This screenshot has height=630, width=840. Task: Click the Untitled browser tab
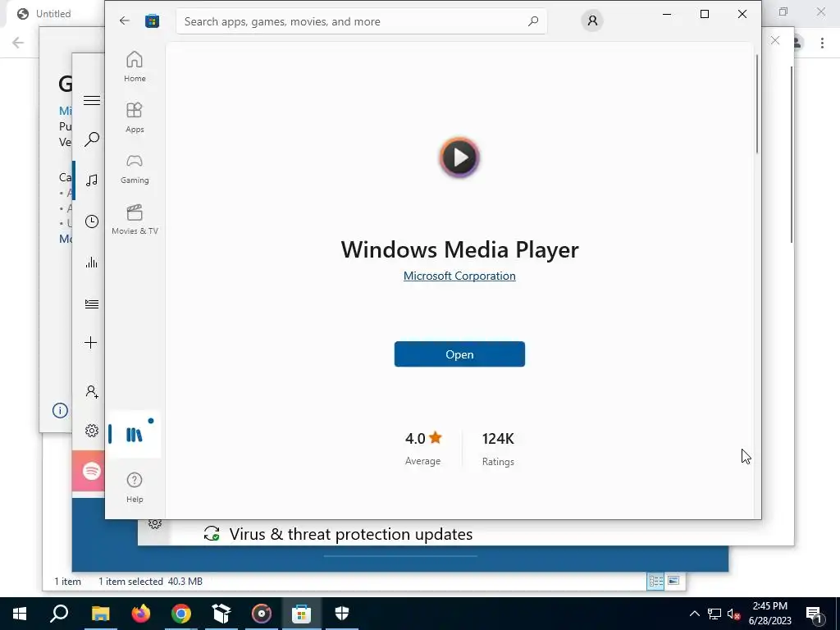click(52, 14)
